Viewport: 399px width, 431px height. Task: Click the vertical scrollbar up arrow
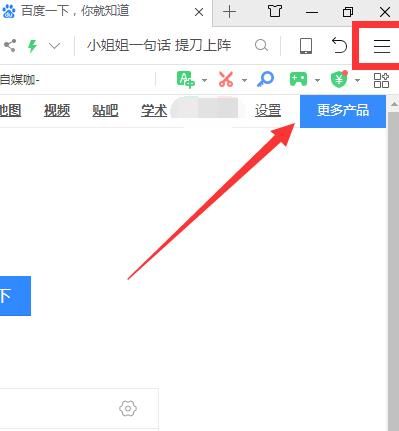[x=394, y=104]
